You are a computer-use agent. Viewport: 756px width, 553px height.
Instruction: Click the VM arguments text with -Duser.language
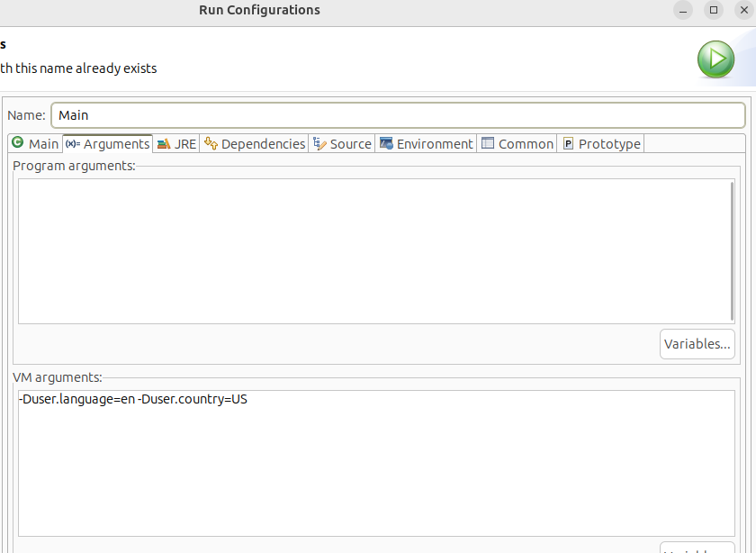[132, 399]
